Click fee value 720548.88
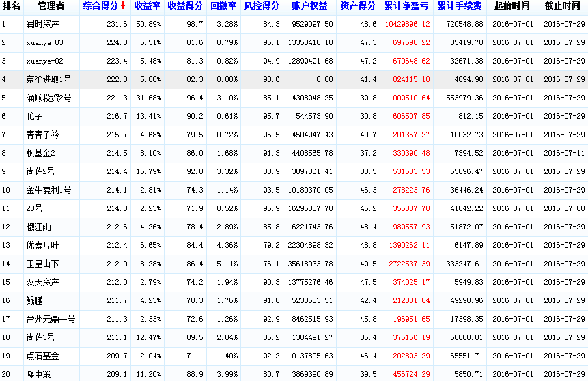The height and width of the screenshot is (381, 588). click(464, 24)
